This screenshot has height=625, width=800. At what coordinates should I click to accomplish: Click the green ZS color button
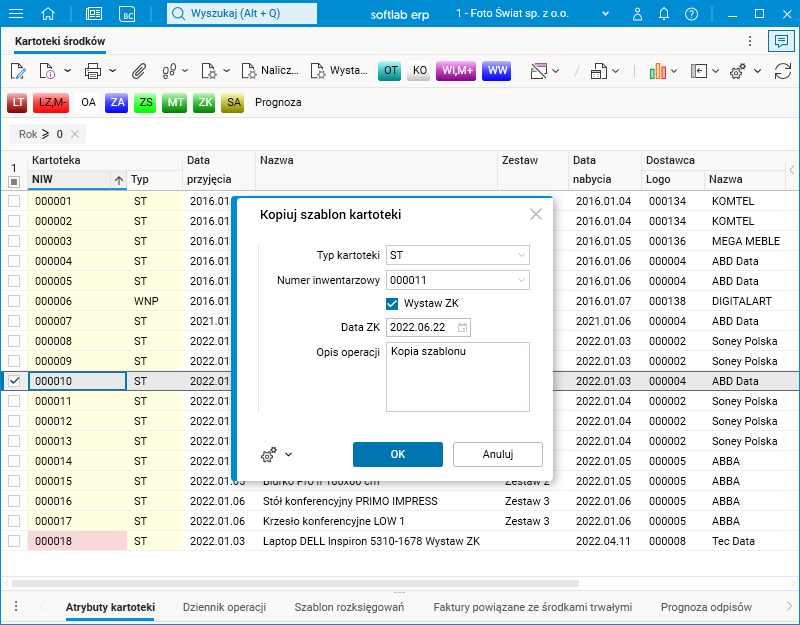pyautogui.click(x=146, y=102)
